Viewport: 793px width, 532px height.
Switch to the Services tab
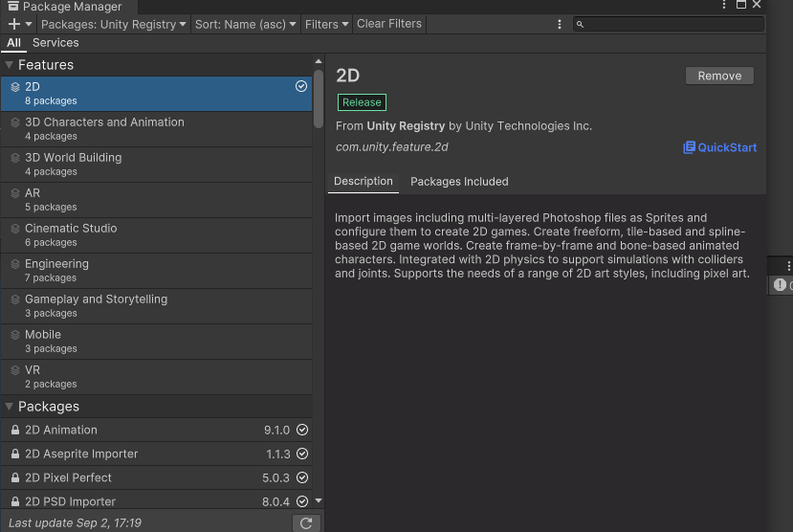tap(55, 43)
